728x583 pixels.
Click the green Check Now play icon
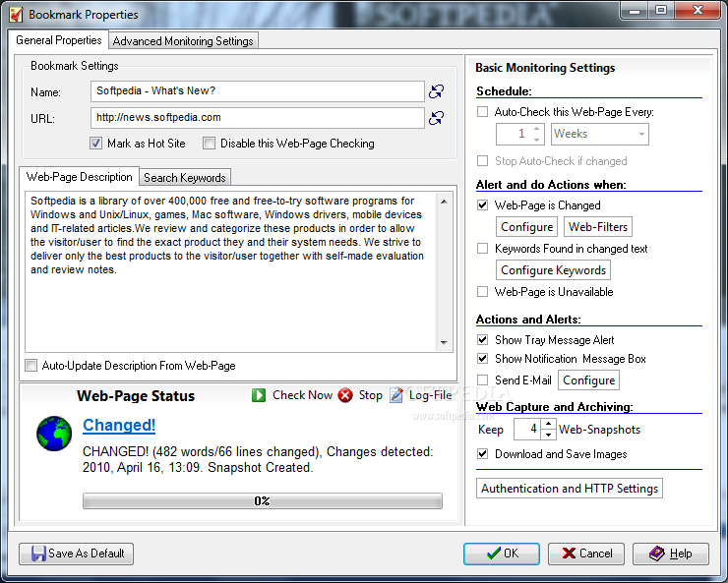tap(259, 395)
